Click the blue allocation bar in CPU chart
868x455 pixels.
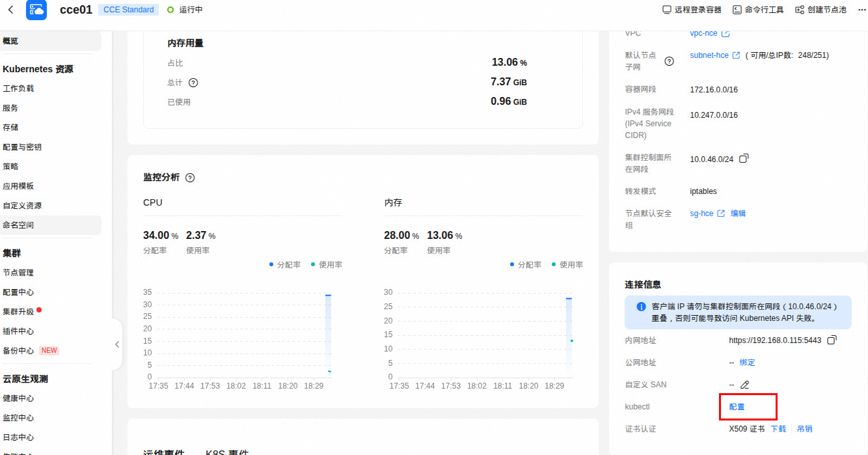point(328,335)
